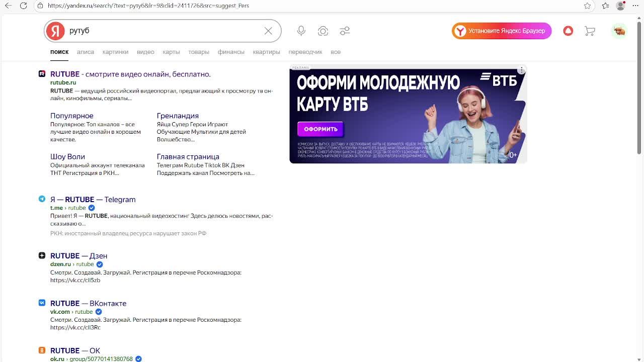Click the 'https://vk.cc/cll3Rc' text in the VK snippet
The height and width of the screenshot is (362, 644).
75,327
